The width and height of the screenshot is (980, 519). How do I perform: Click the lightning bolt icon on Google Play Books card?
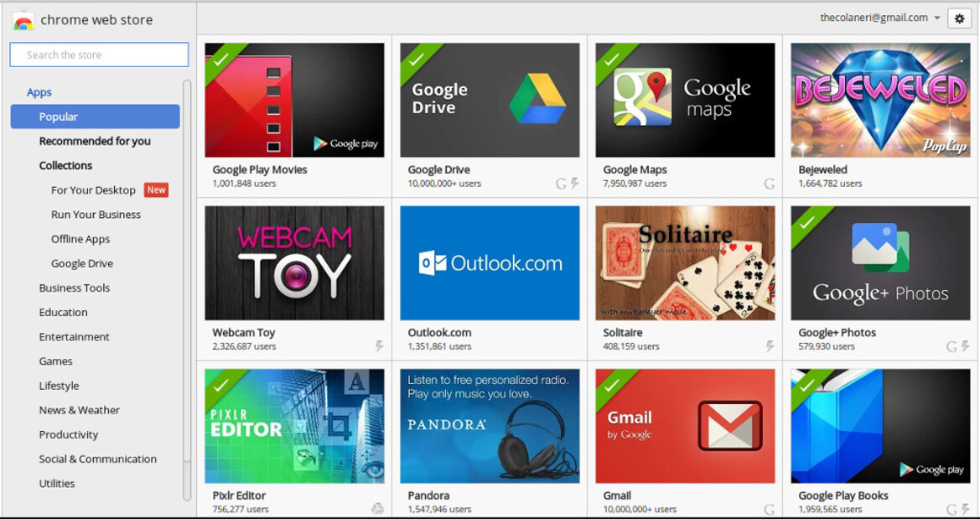point(965,509)
